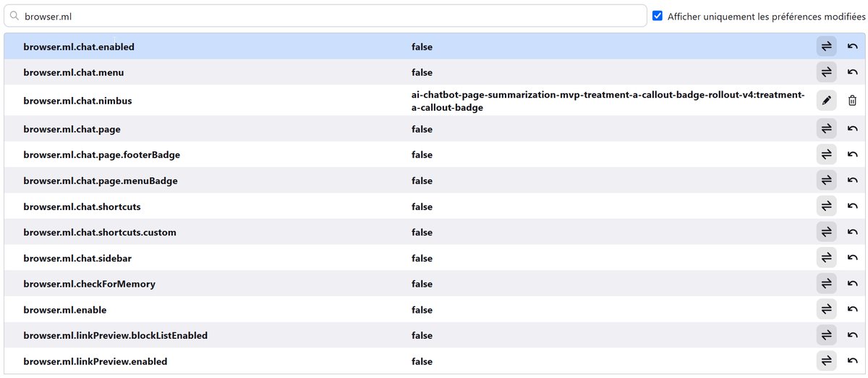Reset browser.ml.chat.sidebar to default
This screenshot has width=868, height=378.
(x=852, y=258)
